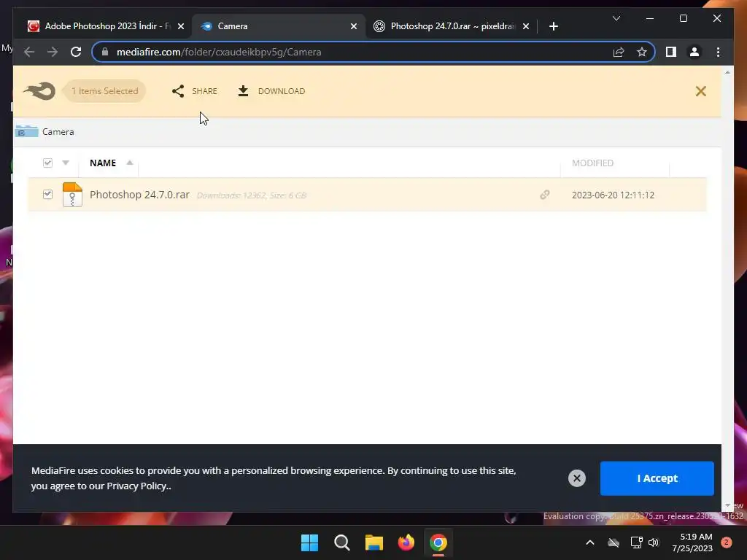Close the Adobe Photoshop 2023 İndir tab
The width and height of the screenshot is (747, 560).
181,27
